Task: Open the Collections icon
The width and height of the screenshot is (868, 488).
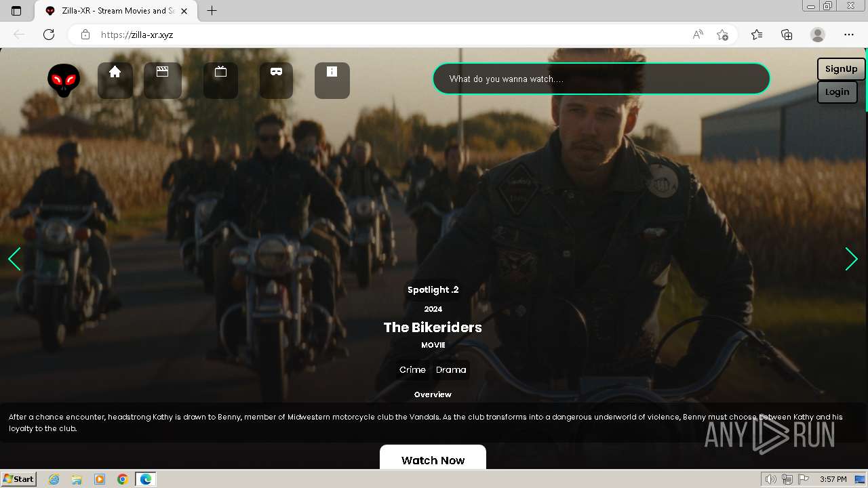Action: 787,35
